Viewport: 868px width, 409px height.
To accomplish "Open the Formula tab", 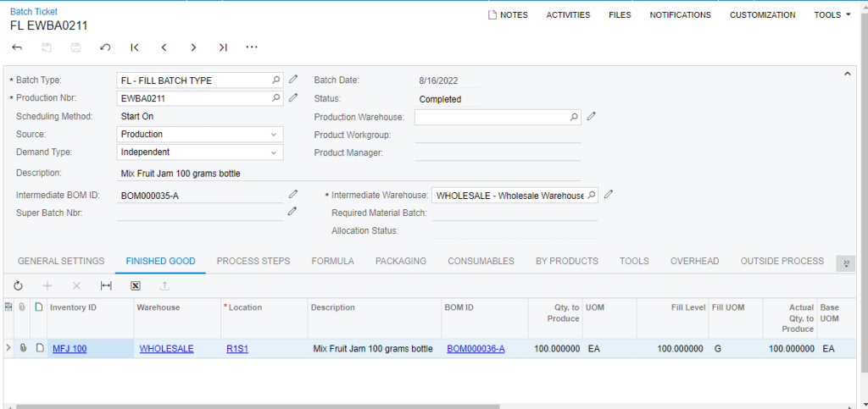I will [x=332, y=261].
